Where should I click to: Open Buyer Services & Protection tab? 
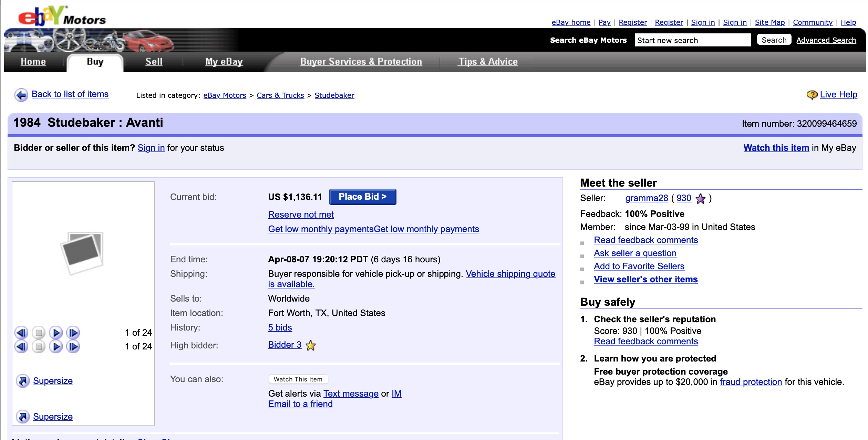(361, 62)
